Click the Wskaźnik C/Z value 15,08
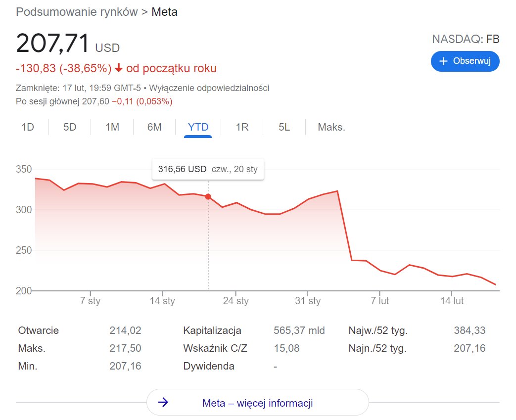Image resolution: width=516 pixels, height=420 pixels. (286, 348)
